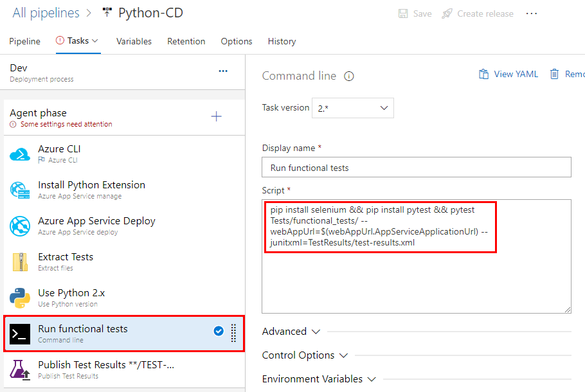The image size is (585, 392).
Task: Click the Azure CLI task icon
Action: (20, 154)
